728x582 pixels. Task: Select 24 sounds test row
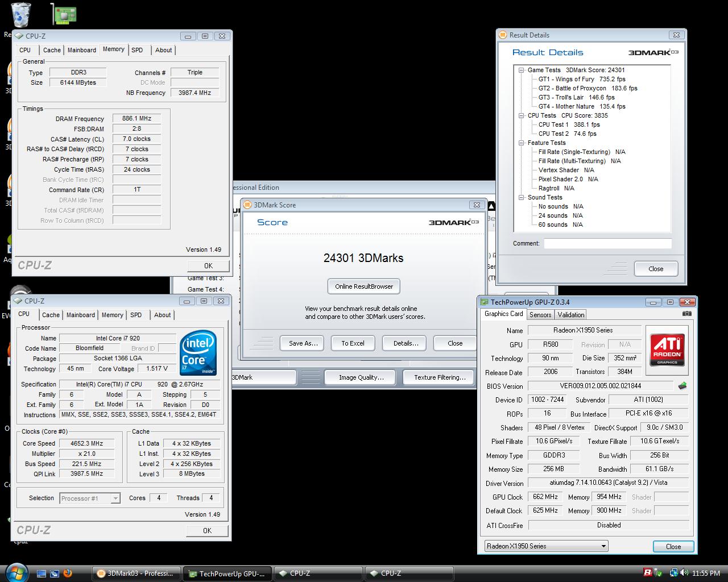click(x=561, y=215)
